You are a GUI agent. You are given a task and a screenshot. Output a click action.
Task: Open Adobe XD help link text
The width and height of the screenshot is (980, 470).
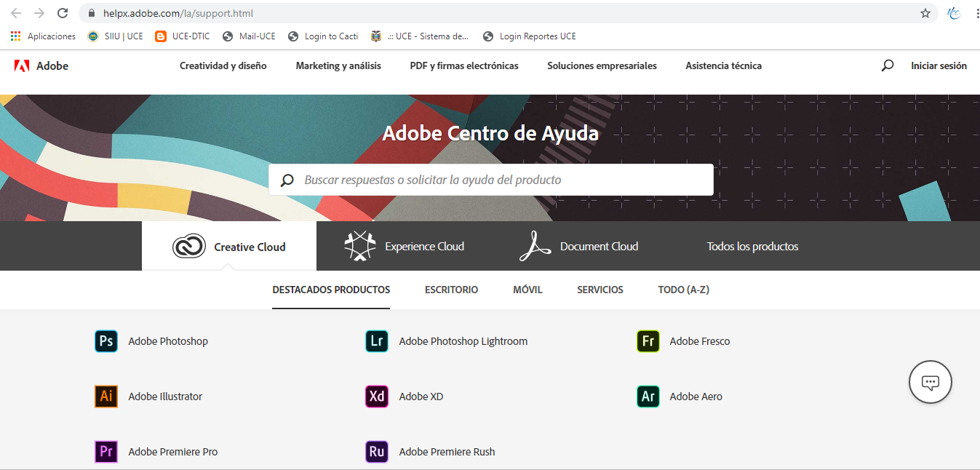(x=421, y=397)
